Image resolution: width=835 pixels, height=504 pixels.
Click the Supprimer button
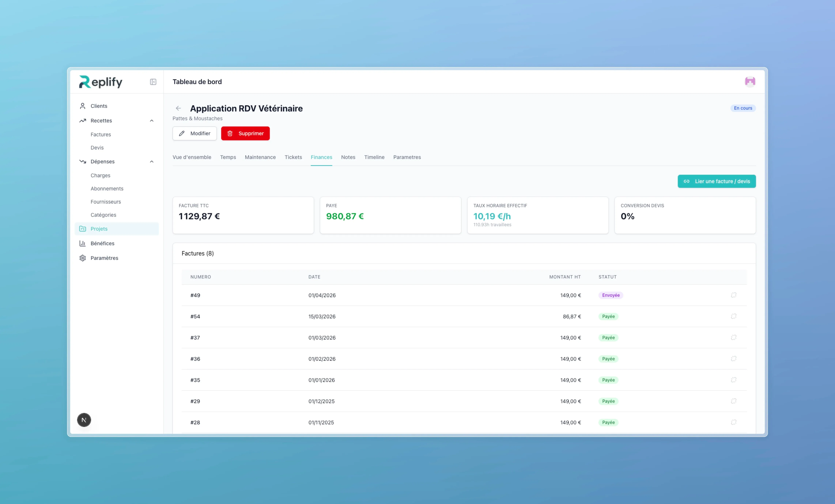245,133
